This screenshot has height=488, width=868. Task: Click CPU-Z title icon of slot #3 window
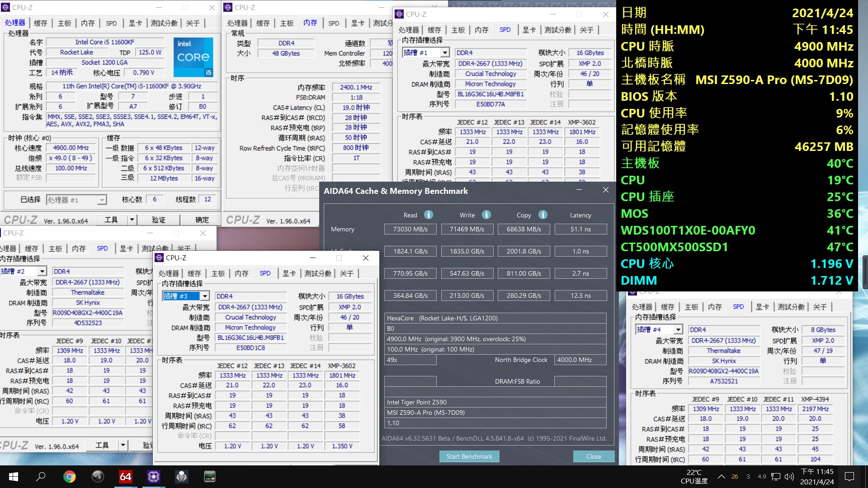(159, 258)
